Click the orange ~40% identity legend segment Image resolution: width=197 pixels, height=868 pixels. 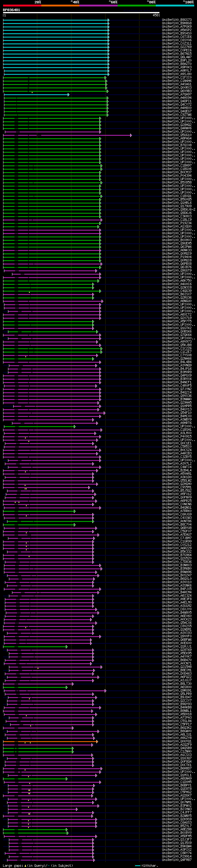point(61,6)
